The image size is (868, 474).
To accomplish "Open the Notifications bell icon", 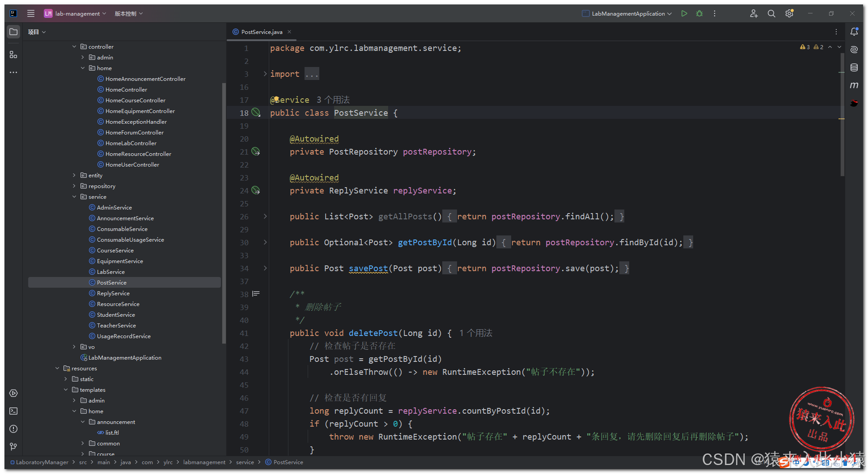I will [x=854, y=32].
